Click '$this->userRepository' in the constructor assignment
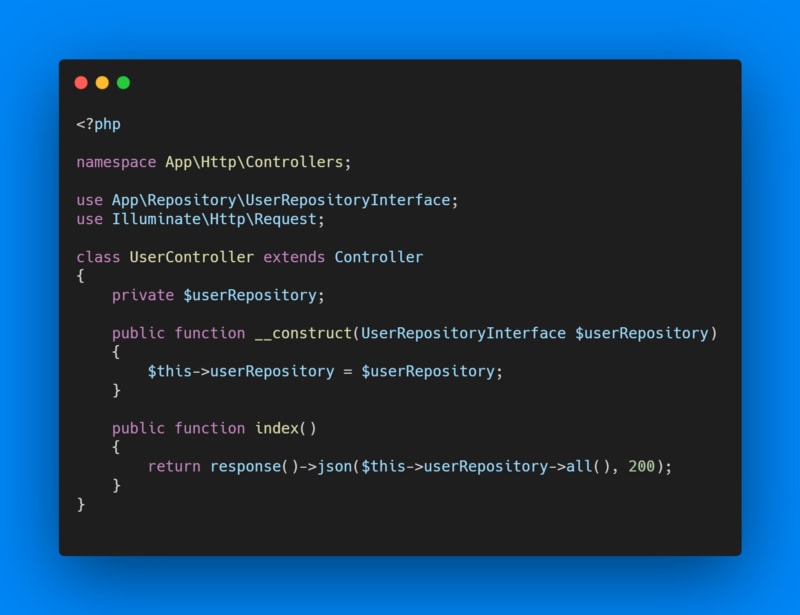The width and height of the screenshot is (800, 615). point(241,372)
